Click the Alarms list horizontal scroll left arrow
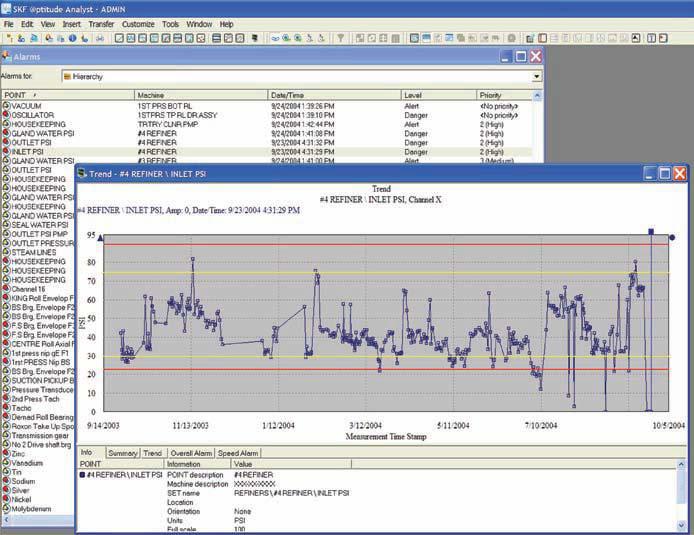The image size is (694, 535). (6, 519)
